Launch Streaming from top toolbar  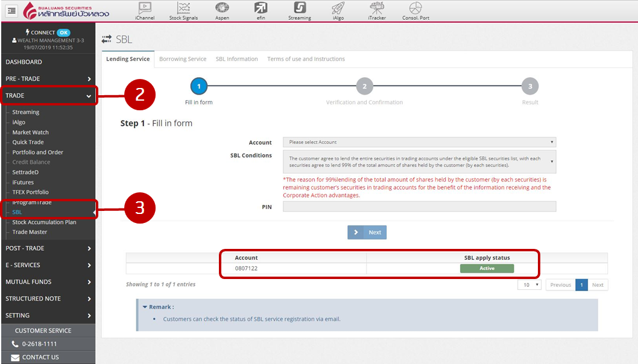300,11
